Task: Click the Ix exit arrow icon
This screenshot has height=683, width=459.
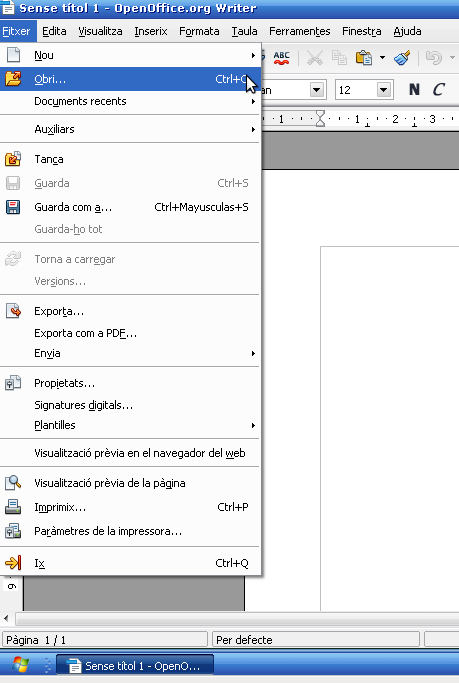Action: point(13,563)
